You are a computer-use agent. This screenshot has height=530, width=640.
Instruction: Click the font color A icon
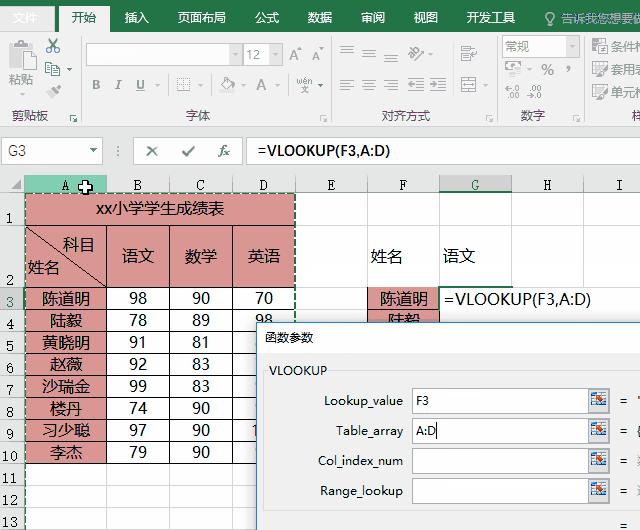(261, 85)
